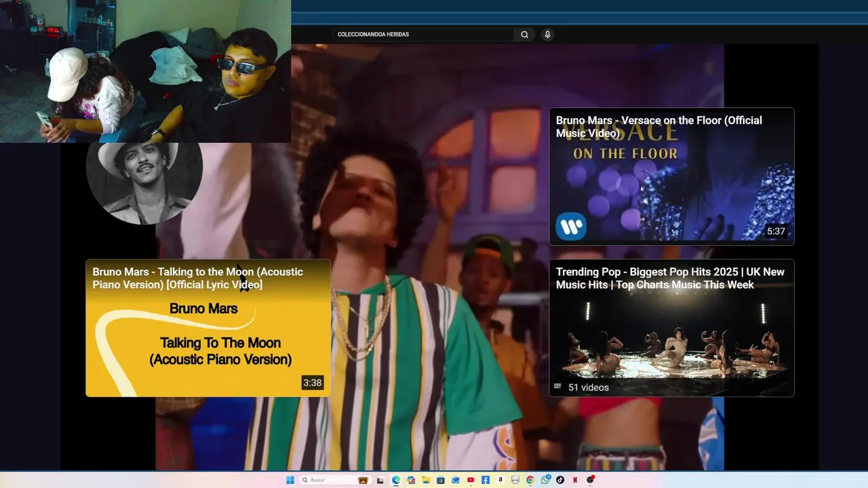Open the Trending Pop playlist thumbnail

click(x=671, y=328)
